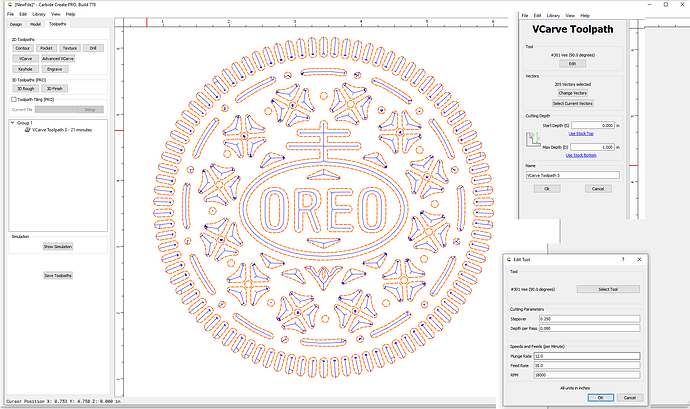Image resolution: width=690 pixels, height=409 pixels.
Task: Click the cutting depth diagram icon
Action: [x=533, y=139]
